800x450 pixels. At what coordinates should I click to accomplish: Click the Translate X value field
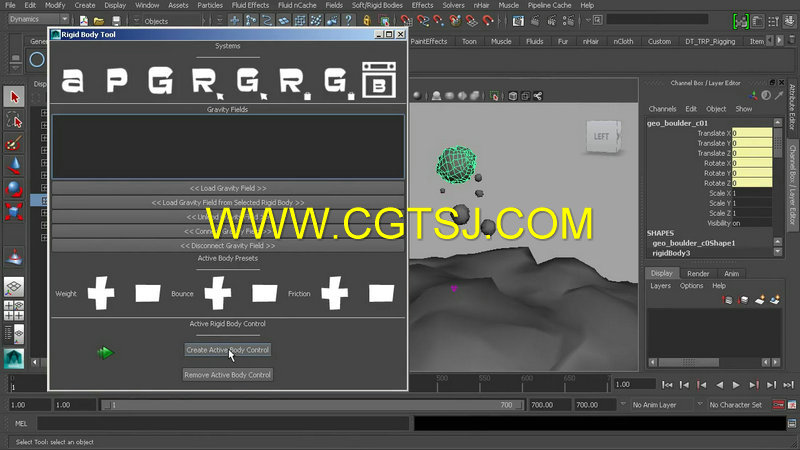tap(752, 133)
